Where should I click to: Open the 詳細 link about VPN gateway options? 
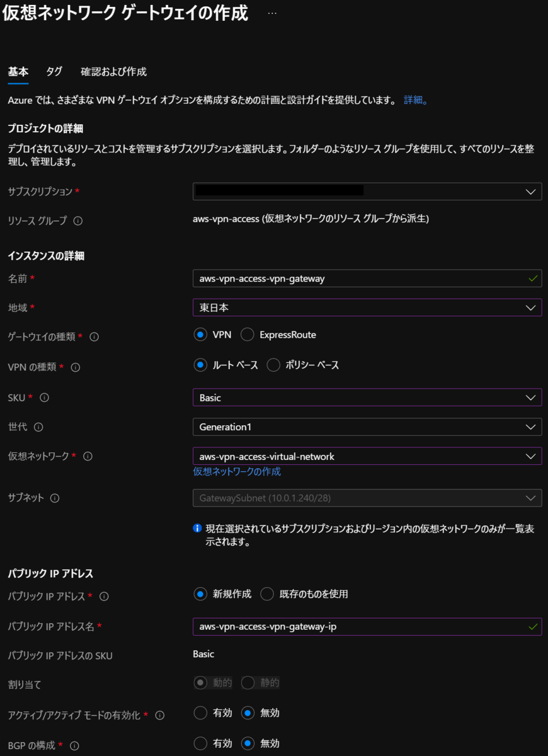point(416,100)
